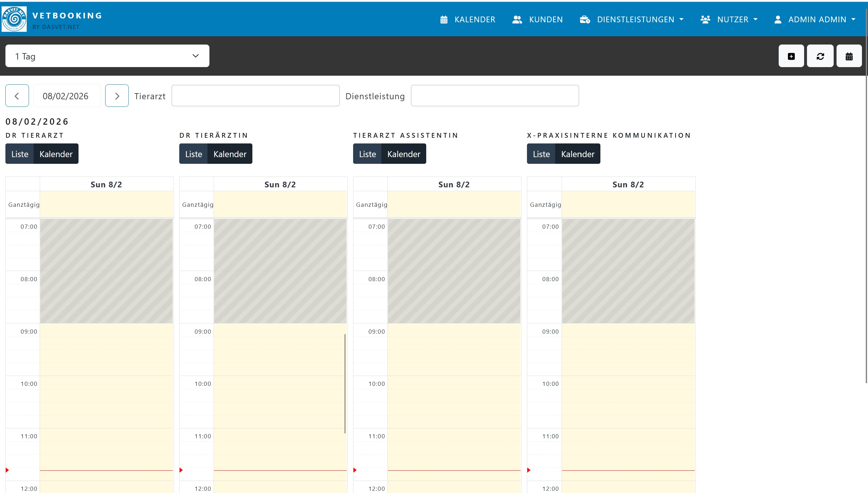868x493 pixels.
Task: Click the add appointment plus icon
Action: click(791, 56)
